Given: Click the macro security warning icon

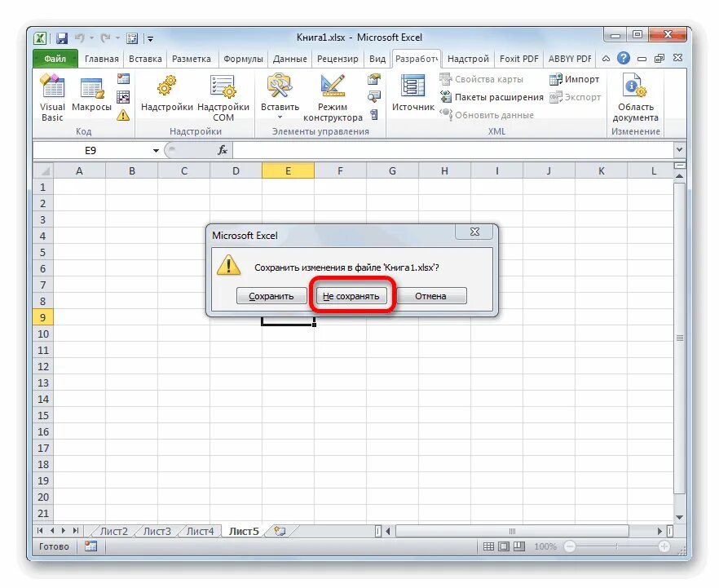Looking at the screenshot, I should 123,115.
